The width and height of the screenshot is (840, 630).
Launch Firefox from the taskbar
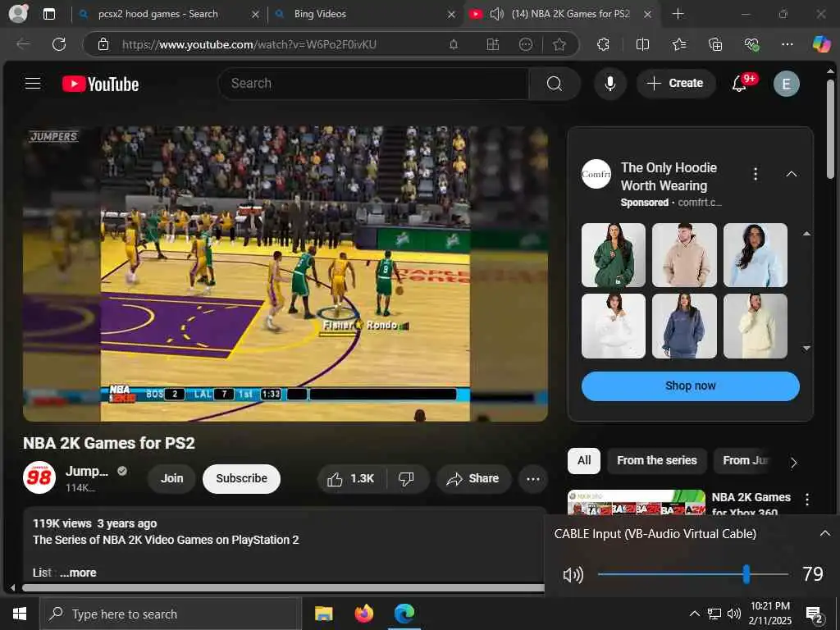(x=364, y=614)
